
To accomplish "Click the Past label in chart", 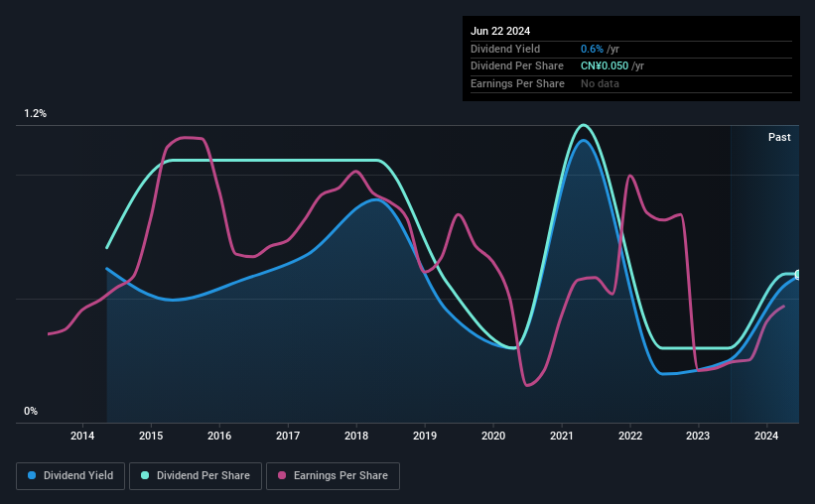I will 779,137.
